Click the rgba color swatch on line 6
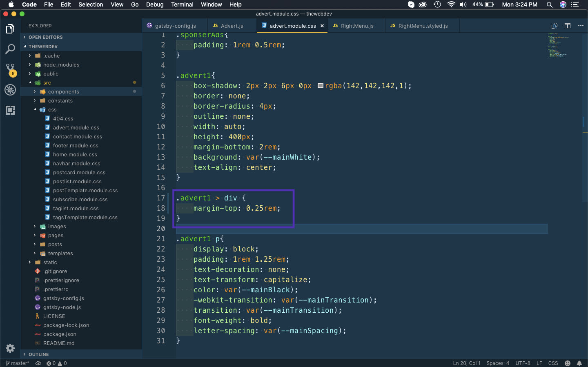 [321, 86]
